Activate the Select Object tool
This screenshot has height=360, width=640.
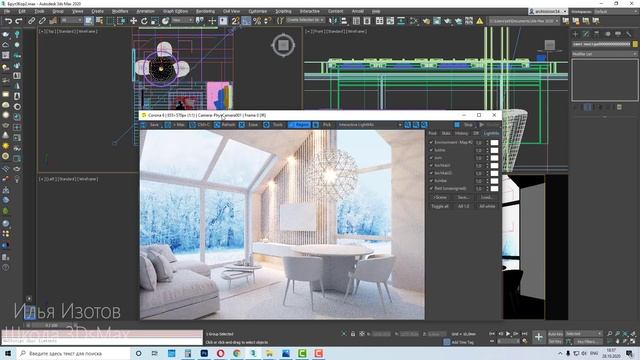[89, 21]
